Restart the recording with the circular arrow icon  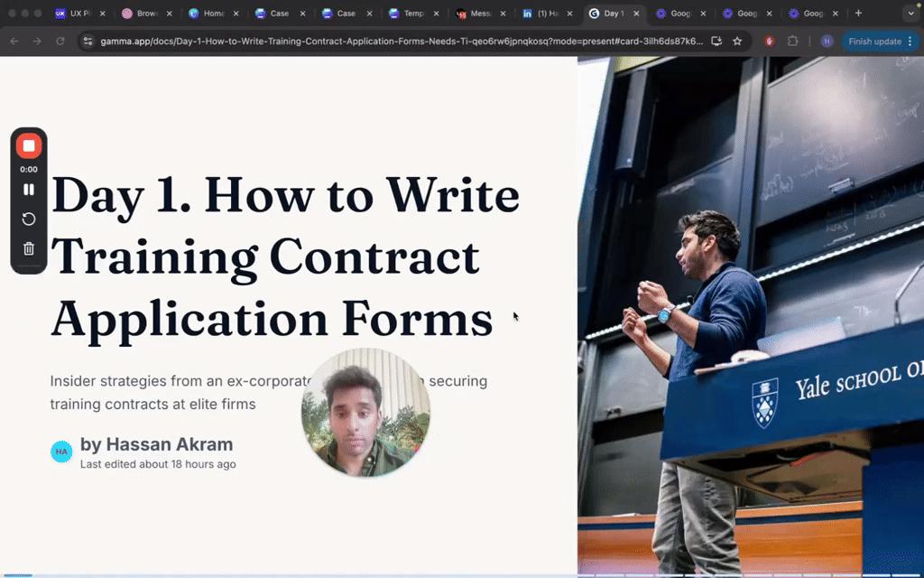[x=28, y=219]
